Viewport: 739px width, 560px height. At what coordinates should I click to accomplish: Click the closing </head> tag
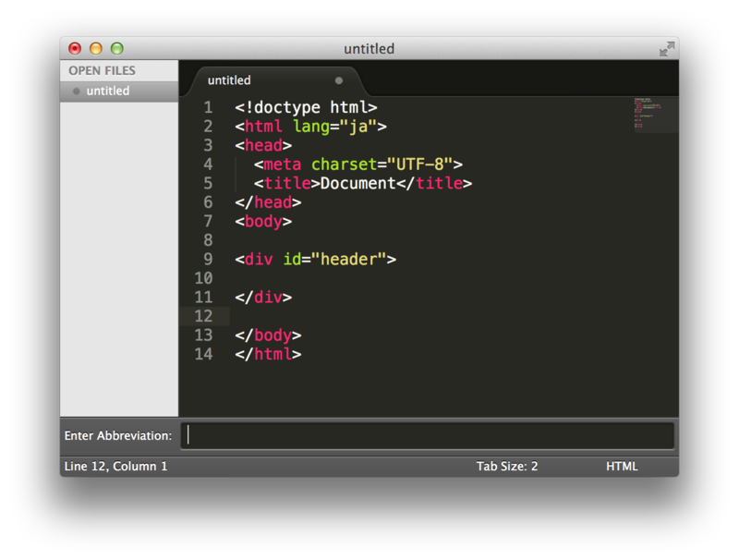click(x=268, y=202)
